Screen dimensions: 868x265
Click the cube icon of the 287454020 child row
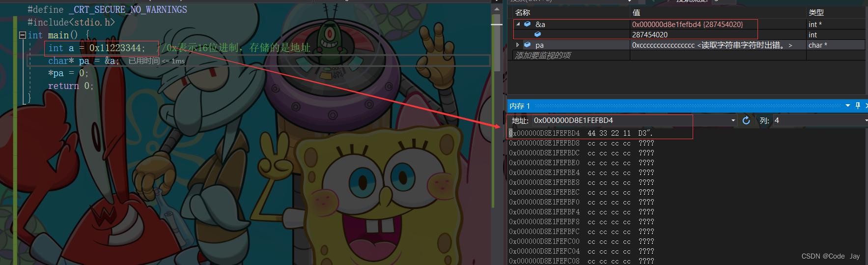(x=538, y=34)
